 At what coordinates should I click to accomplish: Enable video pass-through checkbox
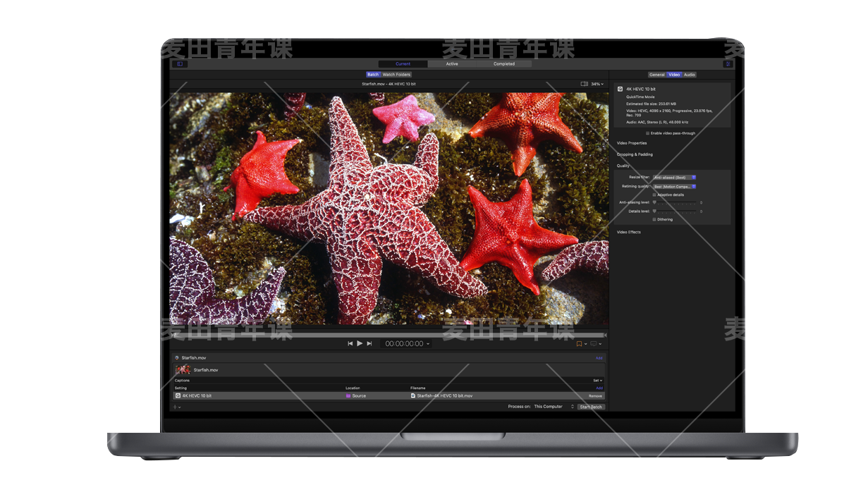[648, 133]
